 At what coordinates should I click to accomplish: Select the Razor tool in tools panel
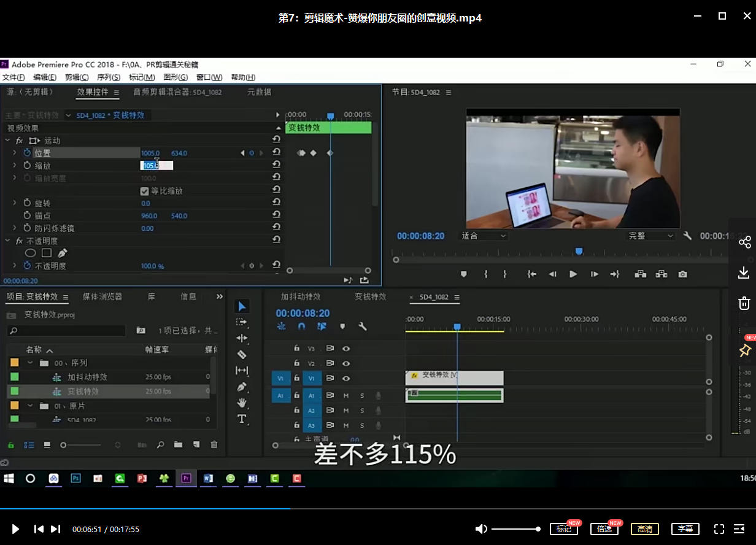click(242, 354)
